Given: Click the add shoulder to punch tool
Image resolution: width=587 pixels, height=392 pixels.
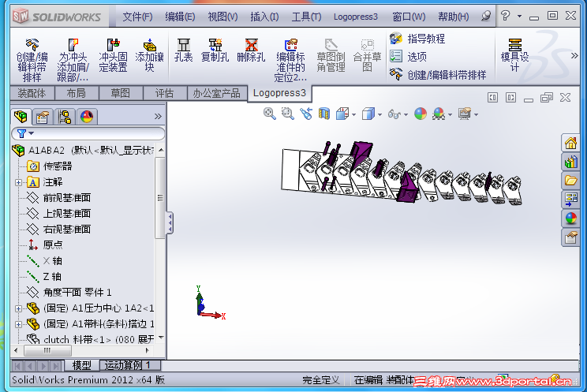Looking at the screenshot, I should 73,60.
